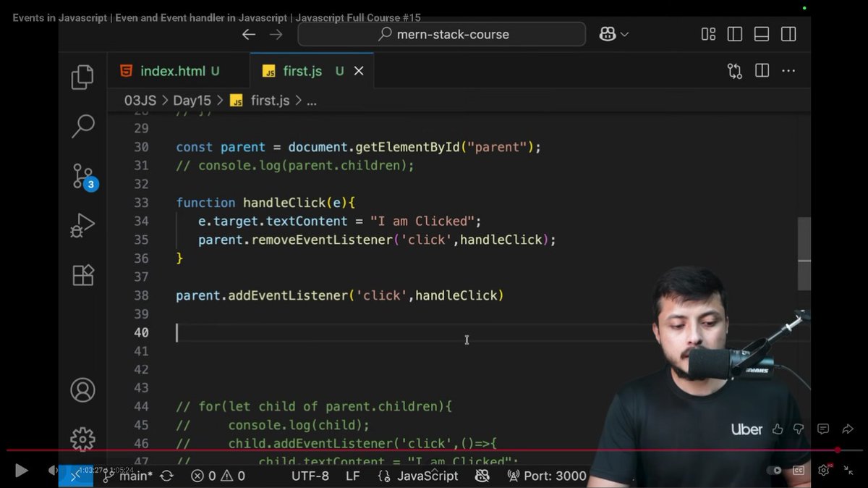
Task: Open more editor actions with the ellipsis
Action: 788,70
